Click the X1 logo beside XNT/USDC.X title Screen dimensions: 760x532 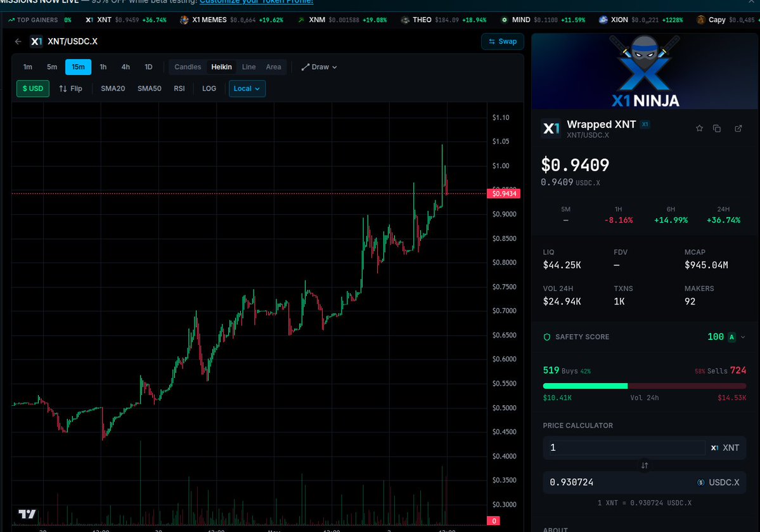pos(36,42)
